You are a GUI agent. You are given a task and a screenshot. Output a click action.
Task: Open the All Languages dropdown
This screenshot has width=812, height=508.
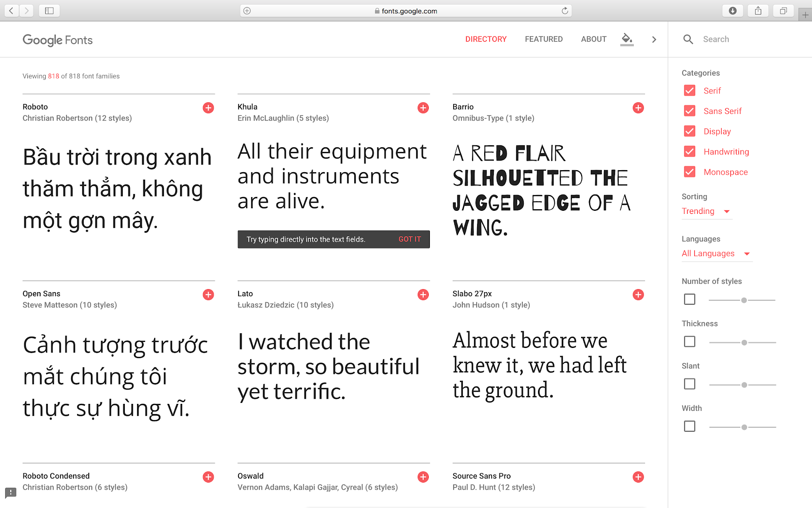click(717, 253)
